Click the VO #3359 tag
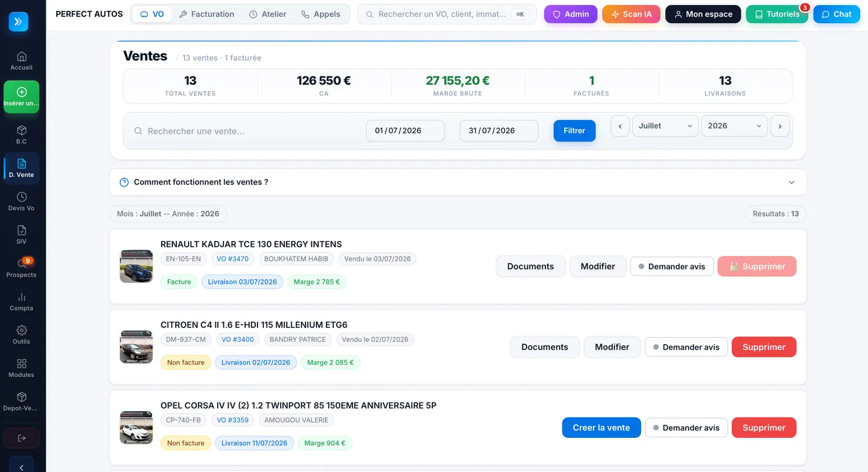868x472 pixels. (233, 420)
